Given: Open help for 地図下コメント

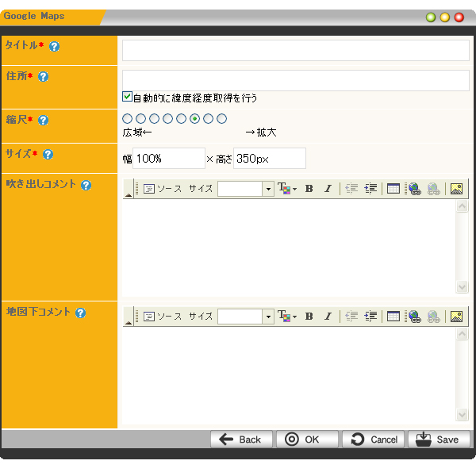Looking at the screenshot, I should click(x=80, y=313).
